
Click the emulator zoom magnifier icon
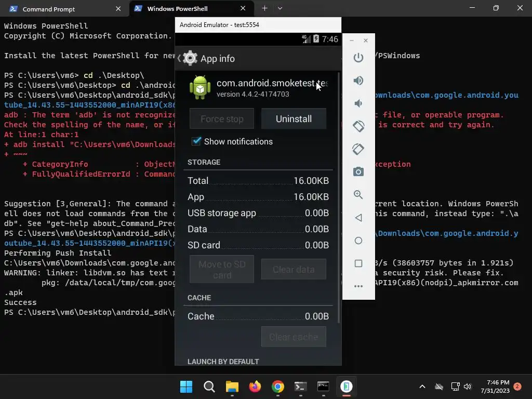coord(358,194)
